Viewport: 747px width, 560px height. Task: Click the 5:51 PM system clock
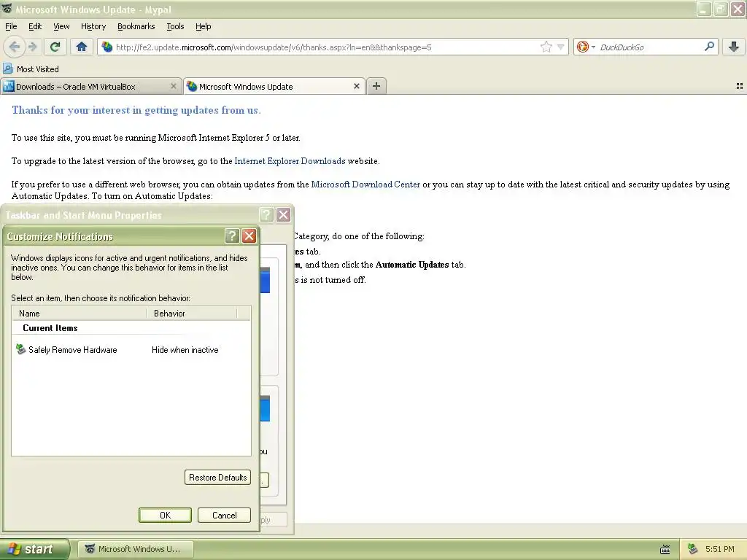pos(720,549)
